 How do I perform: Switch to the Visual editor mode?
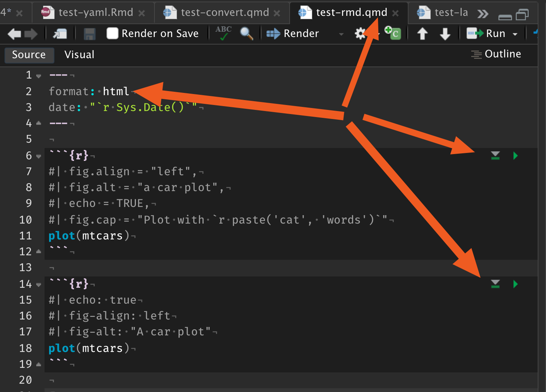79,55
